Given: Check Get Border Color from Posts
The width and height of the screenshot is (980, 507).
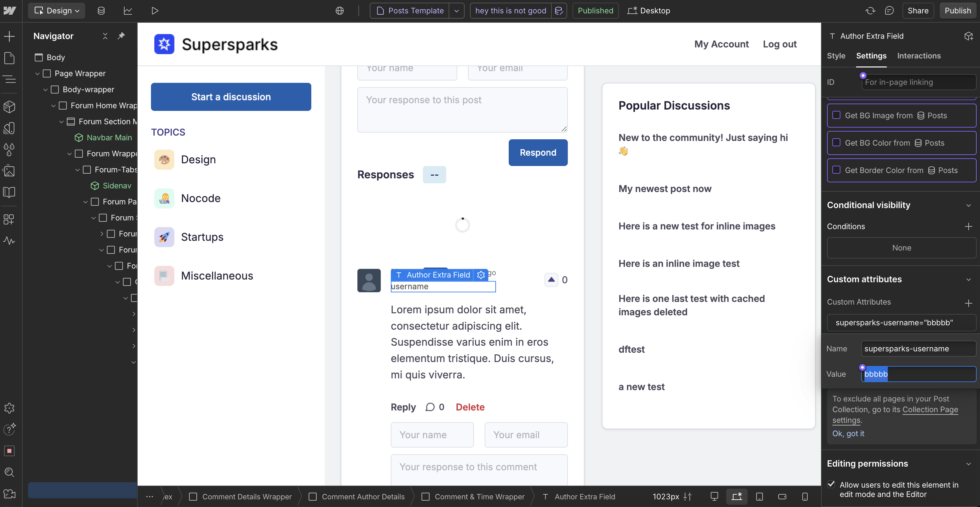Looking at the screenshot, I should click(x=836, y=170).
